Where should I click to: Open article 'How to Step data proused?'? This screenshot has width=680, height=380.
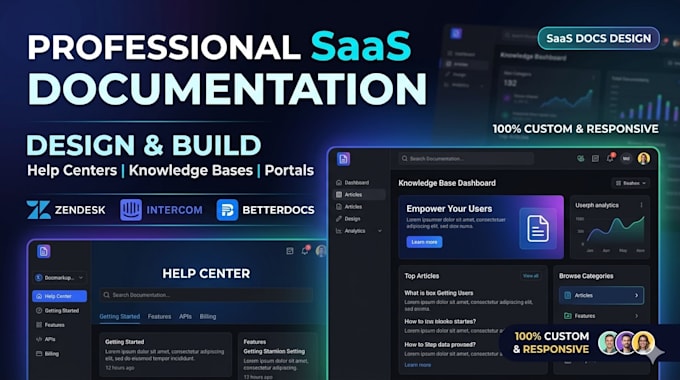click(x=440, y=344)
